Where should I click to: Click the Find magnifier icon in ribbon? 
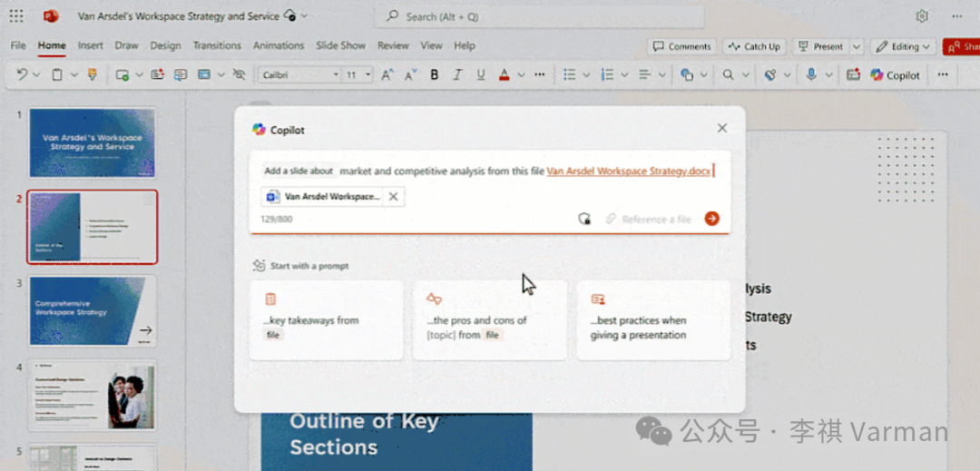tap(728, 75)
